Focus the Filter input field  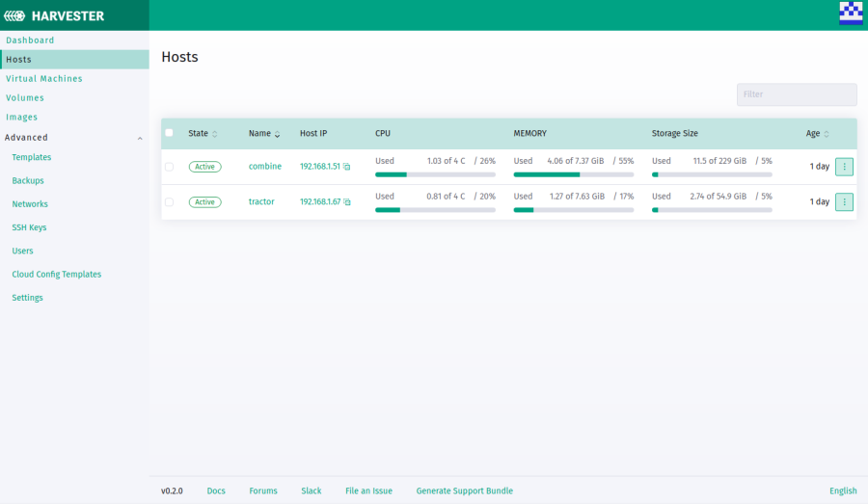pyautogui.click(x=796, y=94)
